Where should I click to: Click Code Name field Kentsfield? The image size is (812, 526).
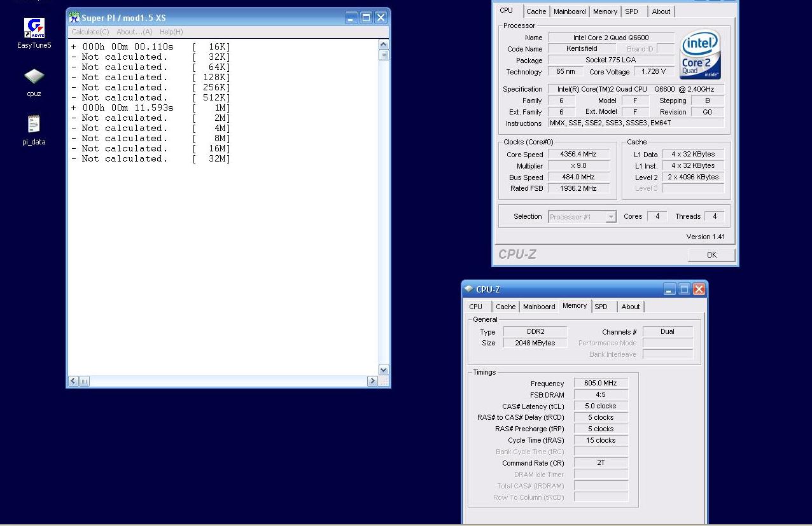(582, 48)
